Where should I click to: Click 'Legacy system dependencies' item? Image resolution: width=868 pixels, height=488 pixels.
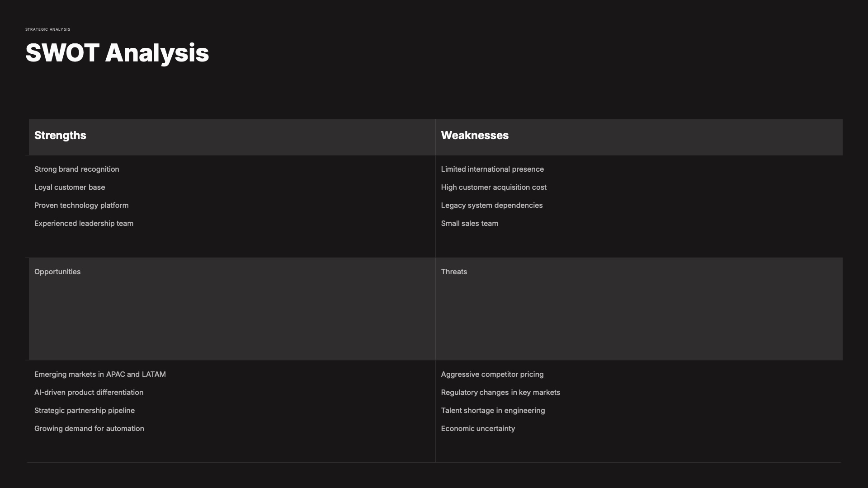tap(492, 206)
